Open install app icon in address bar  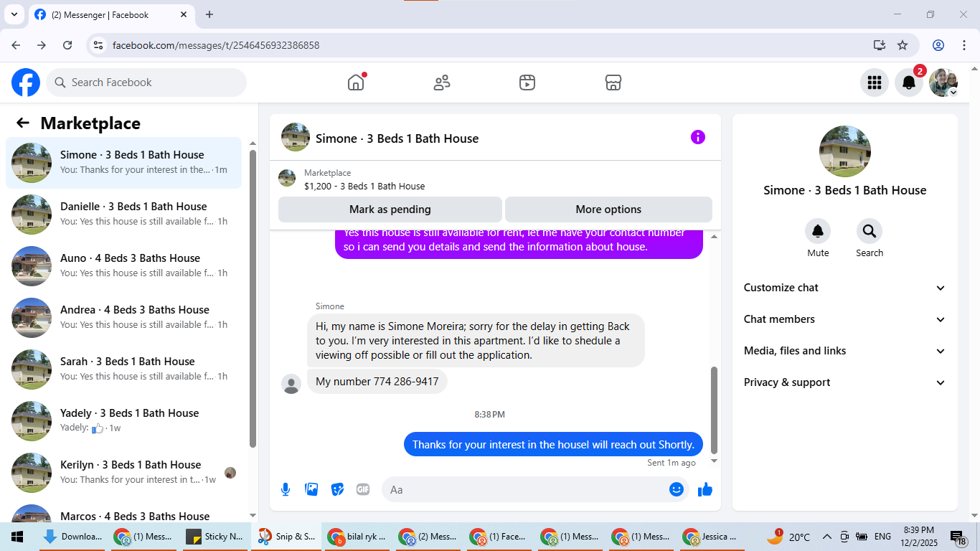click(x=880, y=45)
